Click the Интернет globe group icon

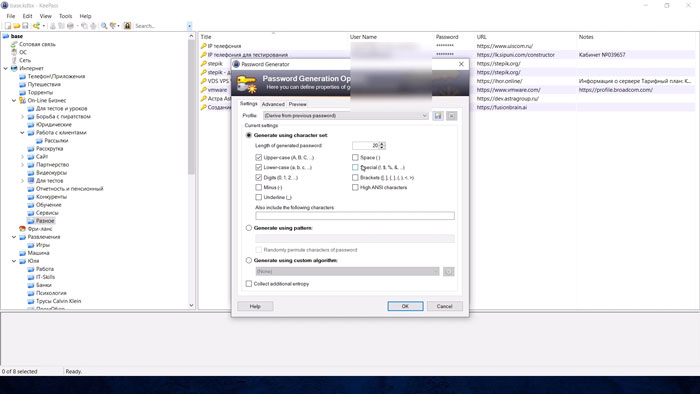coord(14,68)
